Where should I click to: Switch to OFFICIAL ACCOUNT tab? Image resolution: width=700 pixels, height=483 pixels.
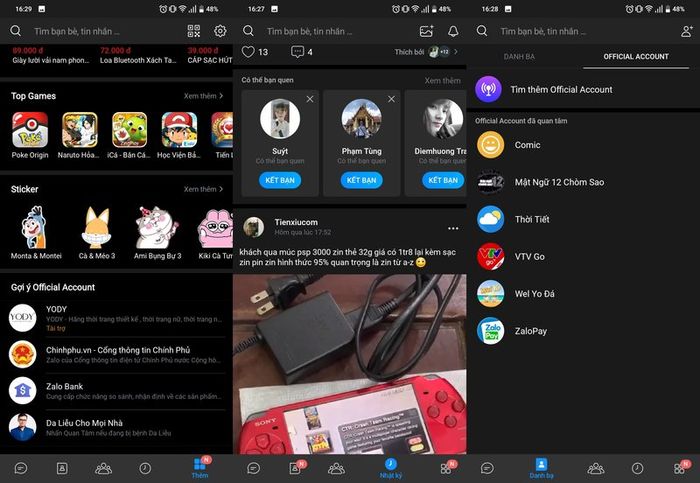tap(636, 57)
